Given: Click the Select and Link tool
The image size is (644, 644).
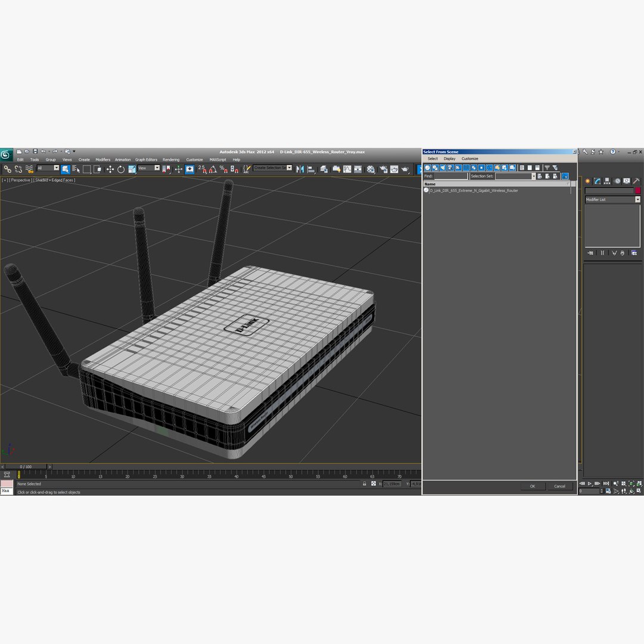Looking at the screenshot, I should click(x=7, y=169).
